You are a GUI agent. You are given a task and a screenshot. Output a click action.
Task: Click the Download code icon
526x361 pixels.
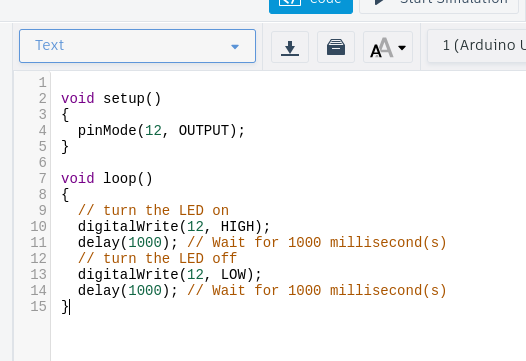290,47
